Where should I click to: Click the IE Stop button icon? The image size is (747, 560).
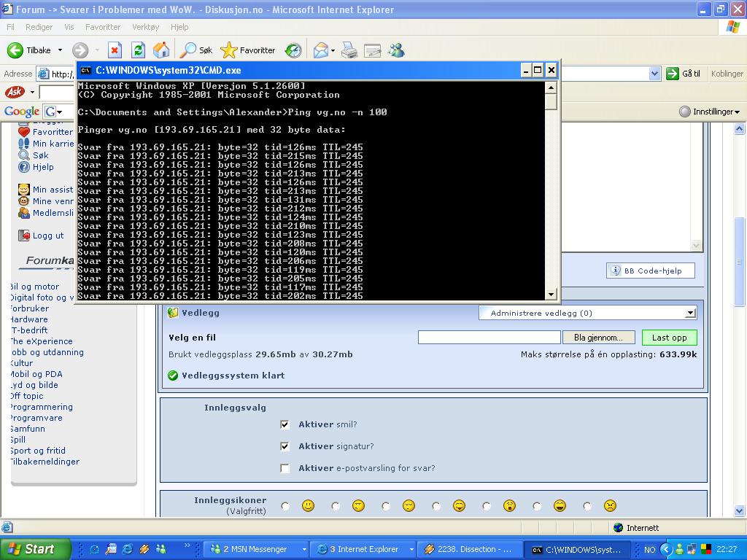click(x=115, y=50)
